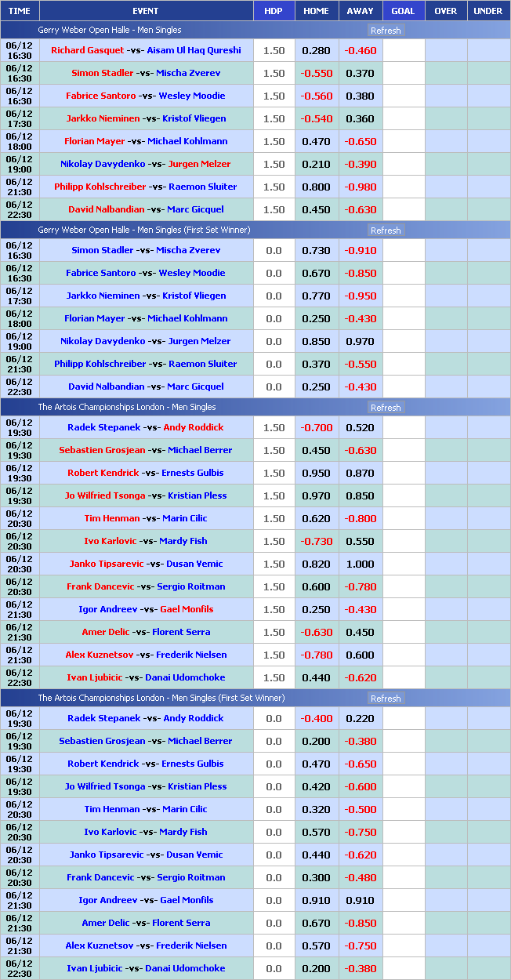Screen dimensions: 511x980
Task: Select the UNDER column header
Action: 488,11
